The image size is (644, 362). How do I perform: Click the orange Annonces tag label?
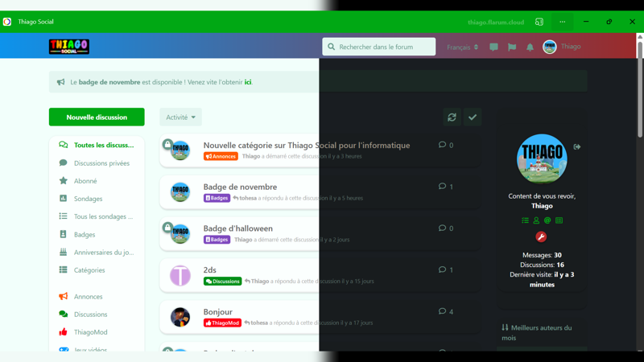point(221,156)
